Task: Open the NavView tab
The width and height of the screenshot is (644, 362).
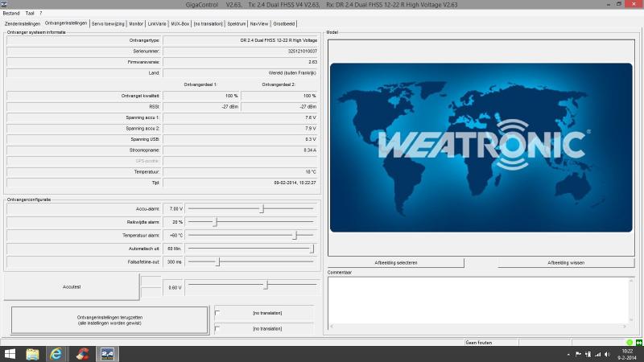Action: (x=259, y=24)
